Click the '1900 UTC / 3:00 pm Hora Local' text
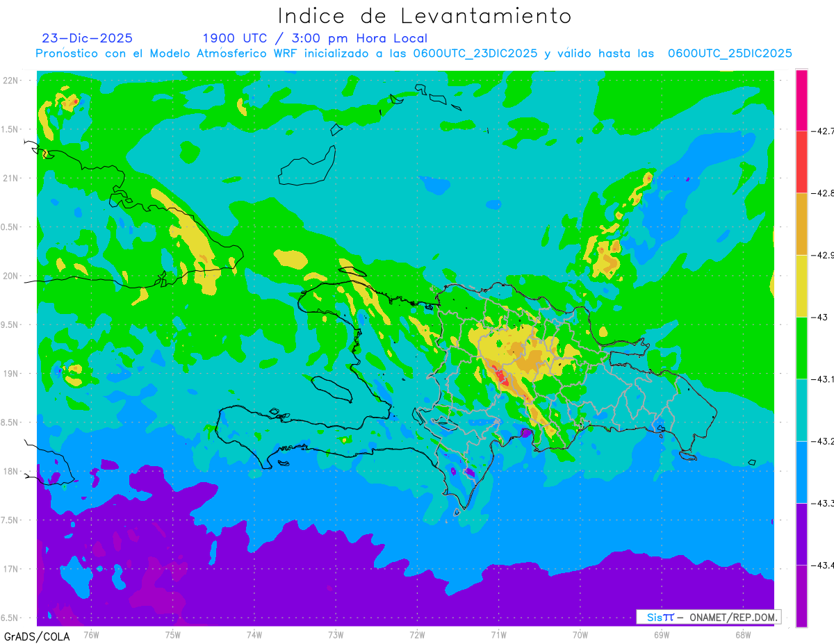 [x=315, y=38]
